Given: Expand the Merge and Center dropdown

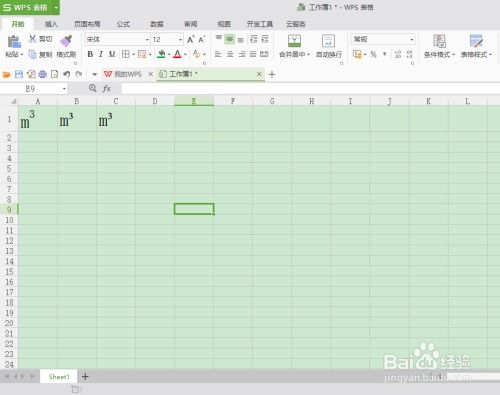Looking at the screenshot, I should pos(309,54).
